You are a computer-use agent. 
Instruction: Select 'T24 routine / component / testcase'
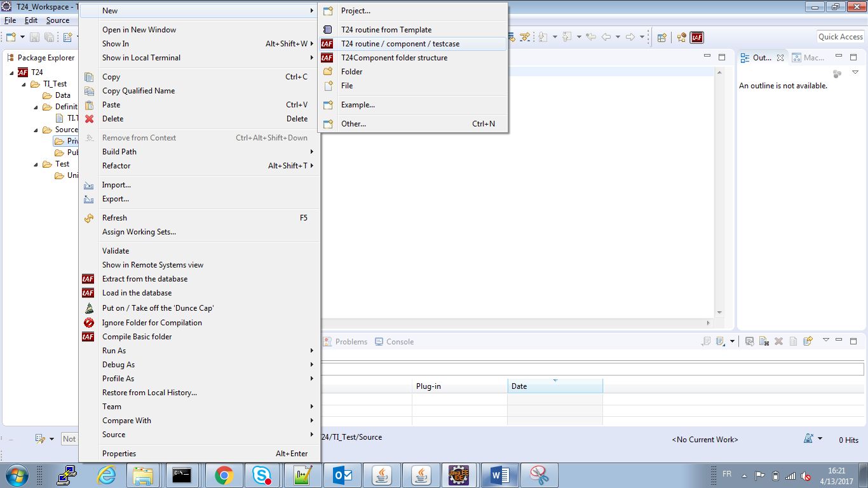pyautogui.click(x=400, y=44)
